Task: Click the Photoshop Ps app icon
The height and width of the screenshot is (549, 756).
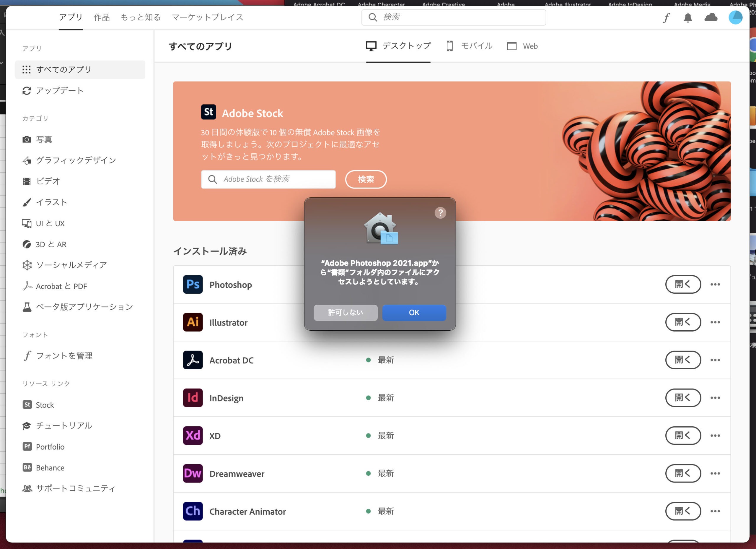Action: click(193, 285)
